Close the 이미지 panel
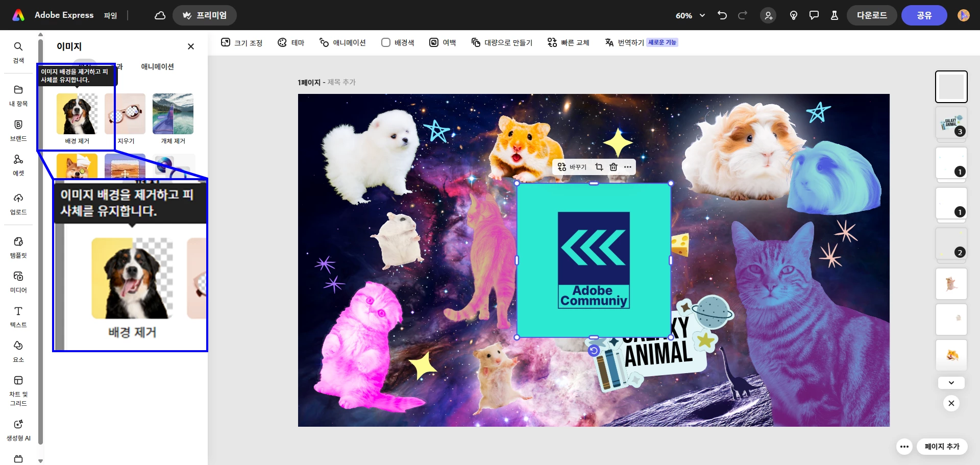 191,46
